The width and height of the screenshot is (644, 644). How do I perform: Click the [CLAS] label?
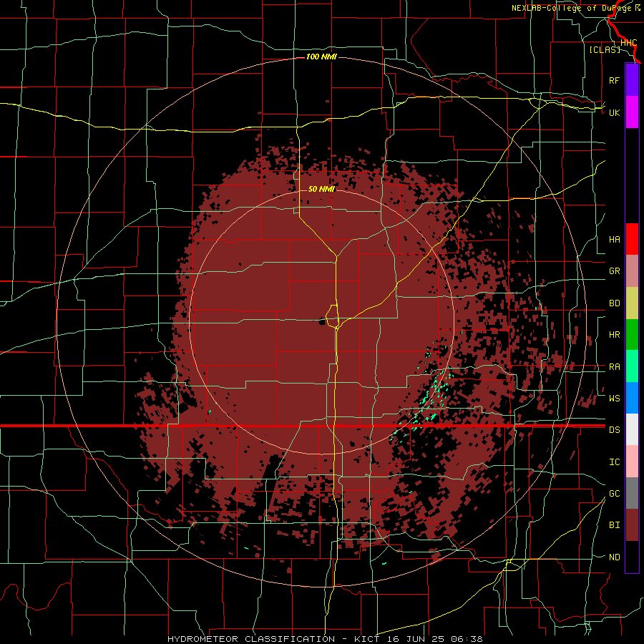coord(605,49)
